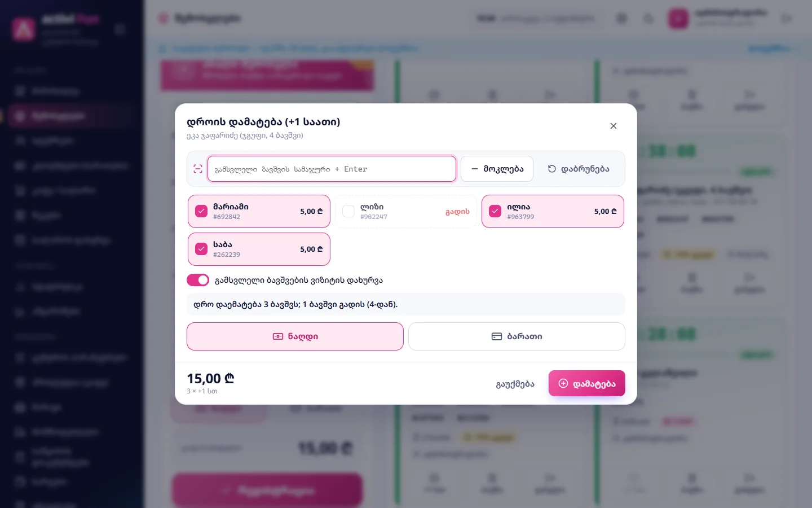812x508 pixels.
Task: Click the plus circle icon on დამატება
Action: [563, 383]
